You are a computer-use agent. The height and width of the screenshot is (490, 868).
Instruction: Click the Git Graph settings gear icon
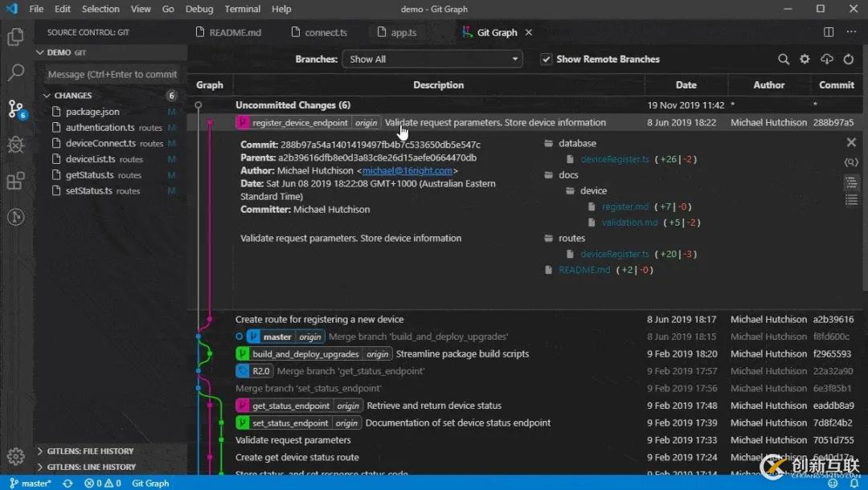pyautogui.click(x=805, y=59)
